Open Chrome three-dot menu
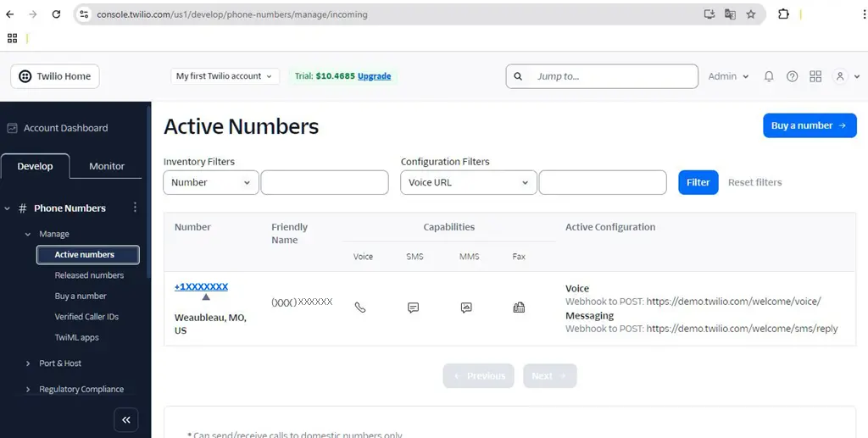This screenshot has height=438, width=868. tap(864, 14)
